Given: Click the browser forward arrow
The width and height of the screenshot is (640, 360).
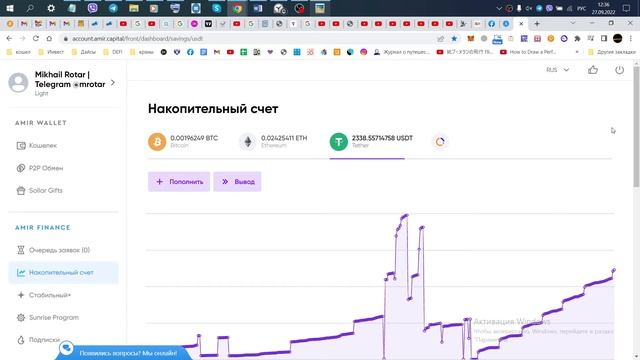Looking at the screenshot, I should pyautogui.click(x=22, y=38).
